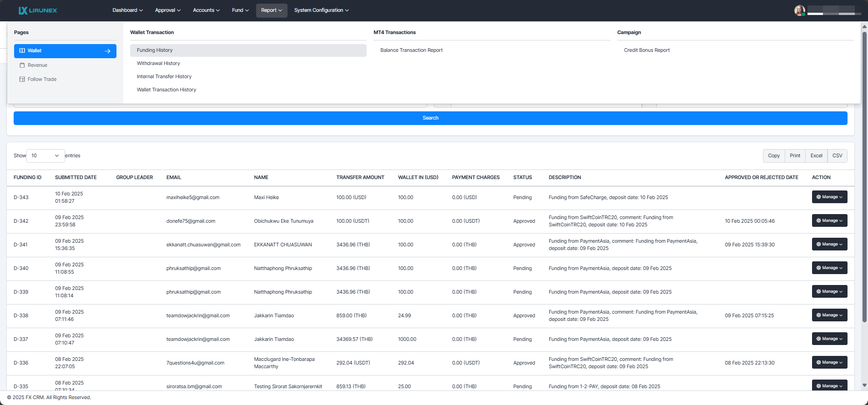Export table with Excel button
The image size is (868, 405).
816,156
